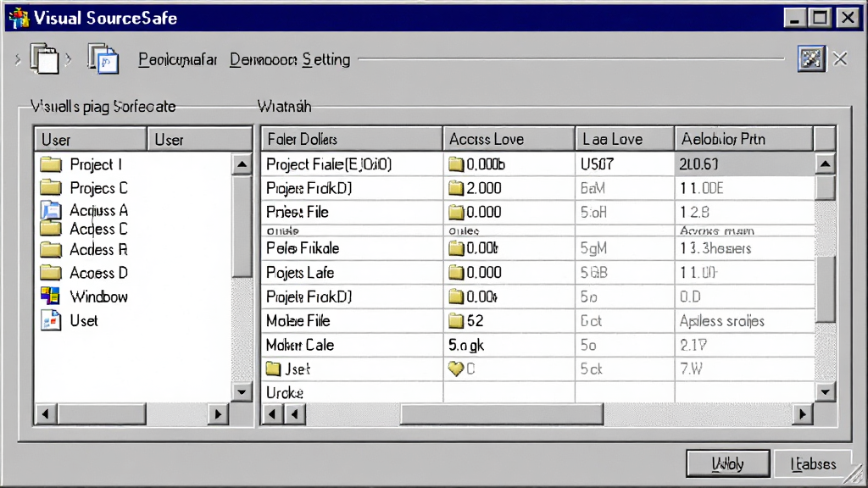Click the left list horizontal scrollbar thumb
868x488 pixels.
click(102, 413)
